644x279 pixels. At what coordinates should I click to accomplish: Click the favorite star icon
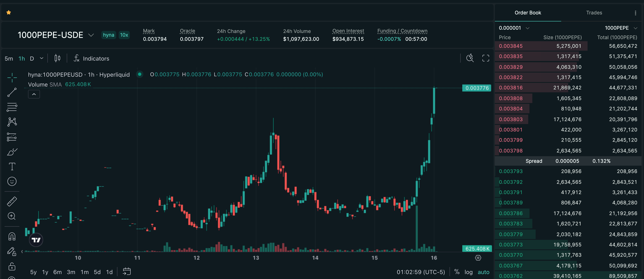click(x=9, y=13)
